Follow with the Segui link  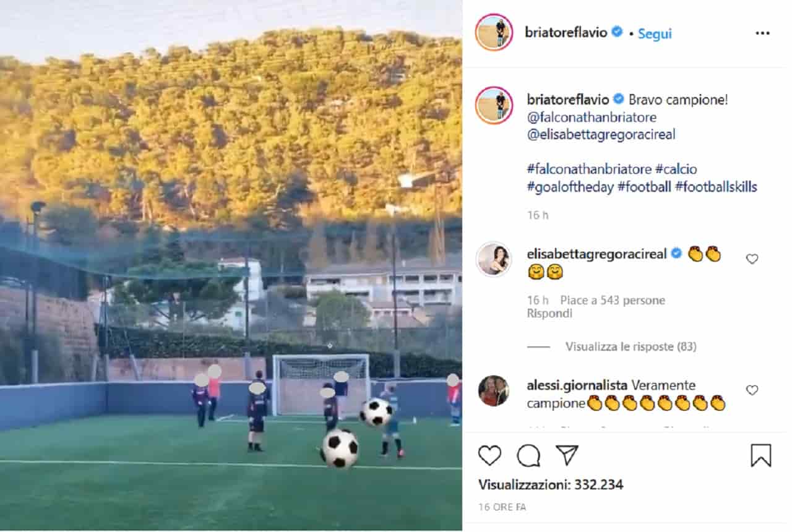click(x=655, y=33)
